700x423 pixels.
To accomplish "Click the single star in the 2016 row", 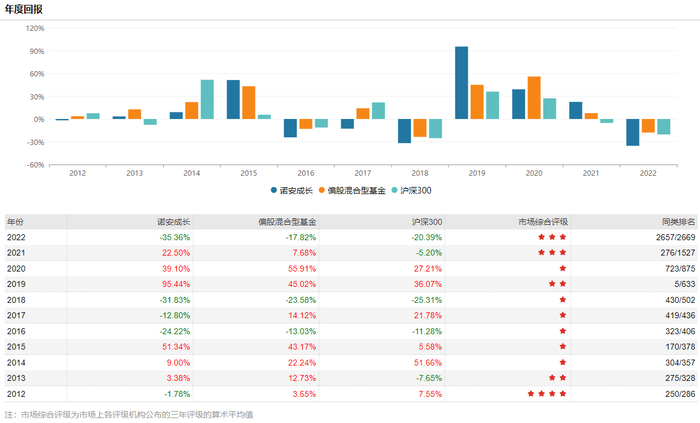I will [563, 332].
